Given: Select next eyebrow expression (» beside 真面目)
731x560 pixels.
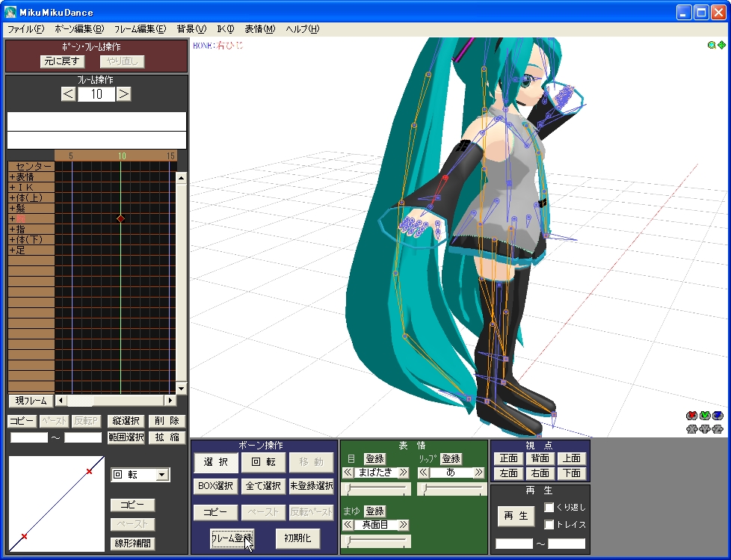Looking at the screenshot, I should click(404, 525).
